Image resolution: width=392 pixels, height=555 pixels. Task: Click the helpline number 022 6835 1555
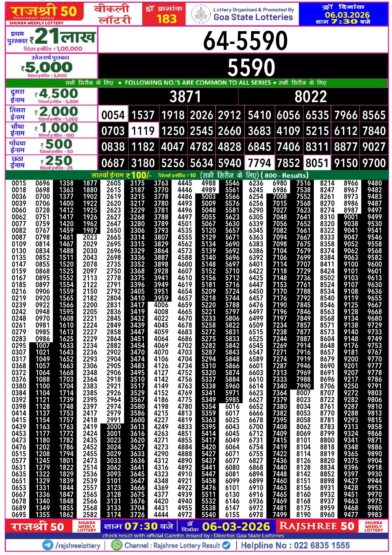[322, 546]
